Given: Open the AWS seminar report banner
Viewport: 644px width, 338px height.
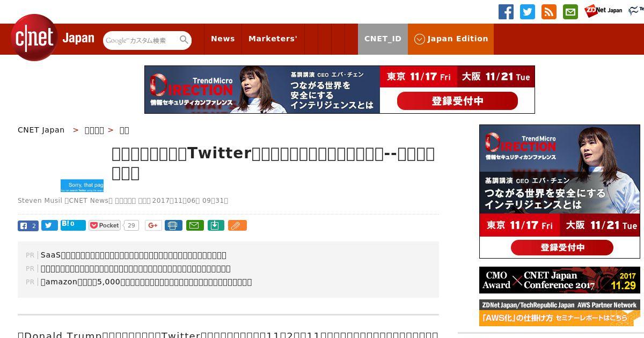Looking at the screenshot, I should tap(560, 313).
